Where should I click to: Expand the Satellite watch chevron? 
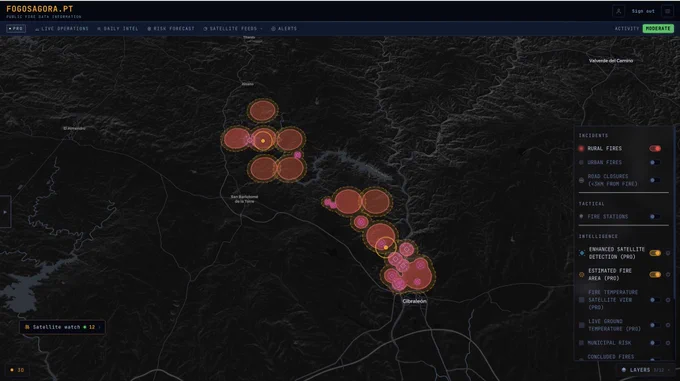[99, 327]
